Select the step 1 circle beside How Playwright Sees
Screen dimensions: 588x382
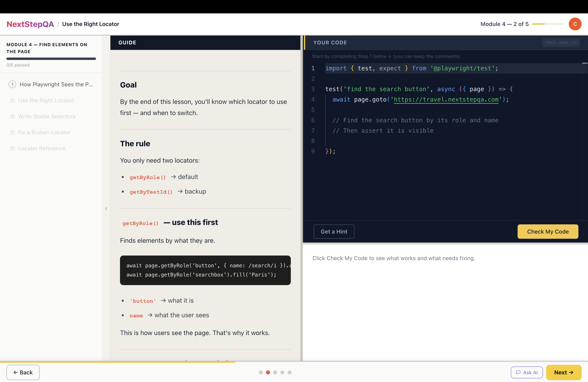(x=12, y=84)
